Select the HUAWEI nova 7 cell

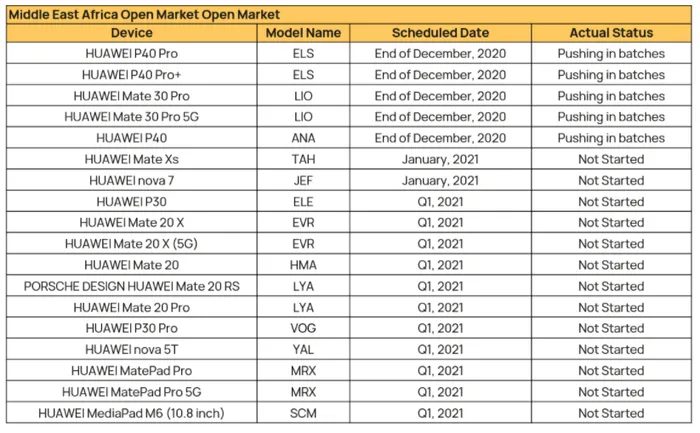[x=132, y=180]
